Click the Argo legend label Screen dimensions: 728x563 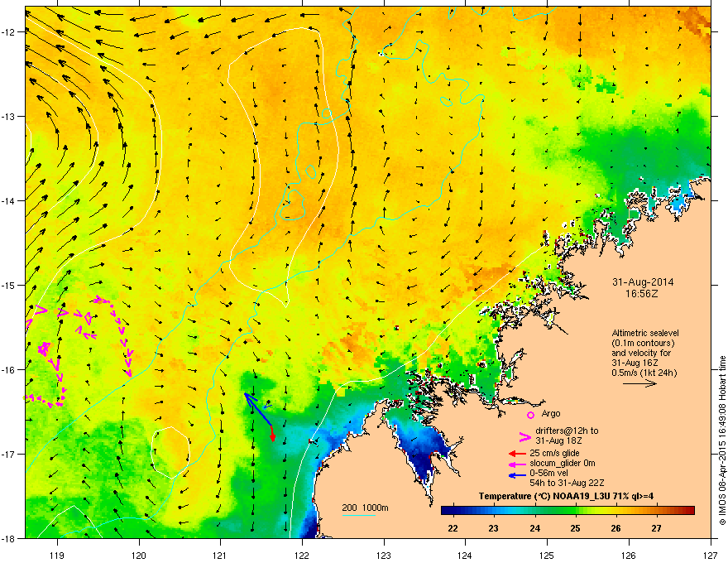pos(551,413)
